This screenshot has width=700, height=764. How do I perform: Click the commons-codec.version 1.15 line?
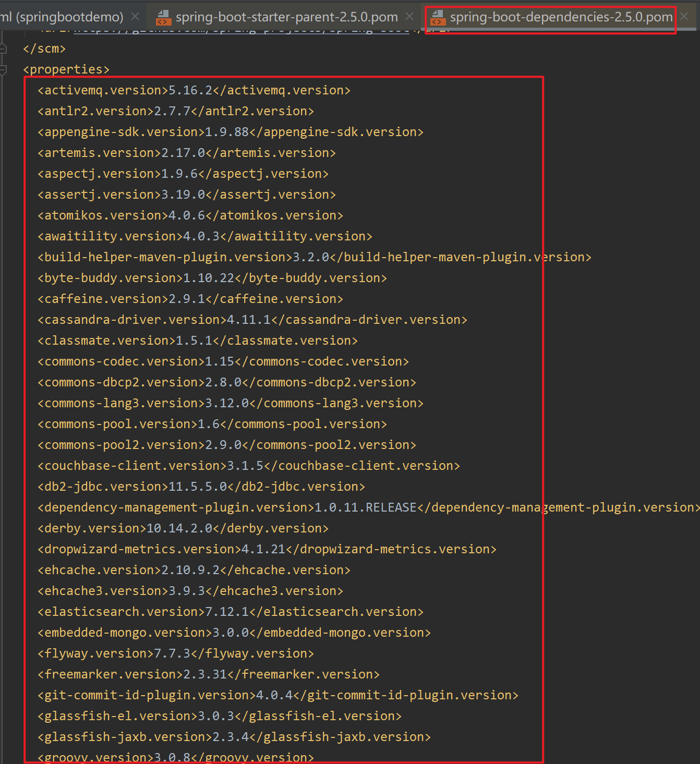[223, 361]
